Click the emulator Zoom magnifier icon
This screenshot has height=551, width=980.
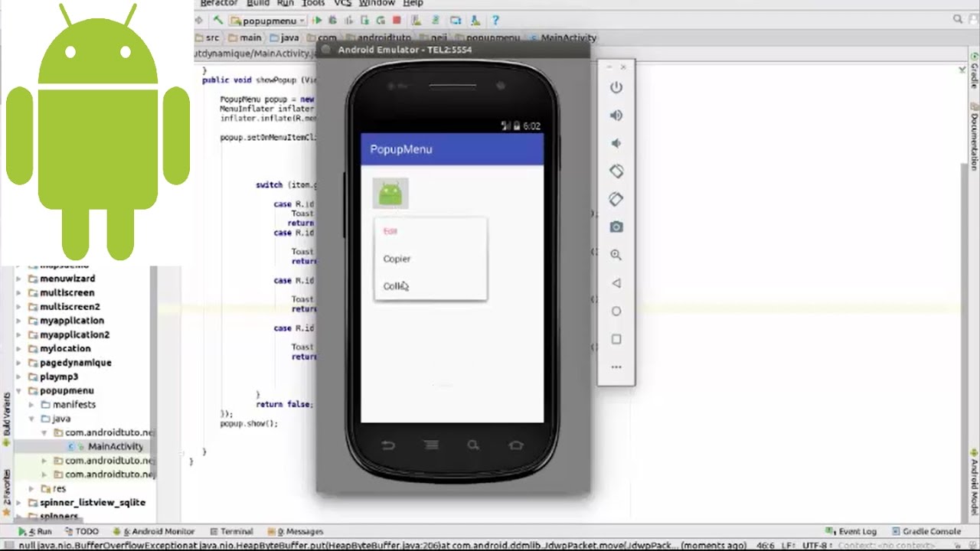[x=616, y=255]
